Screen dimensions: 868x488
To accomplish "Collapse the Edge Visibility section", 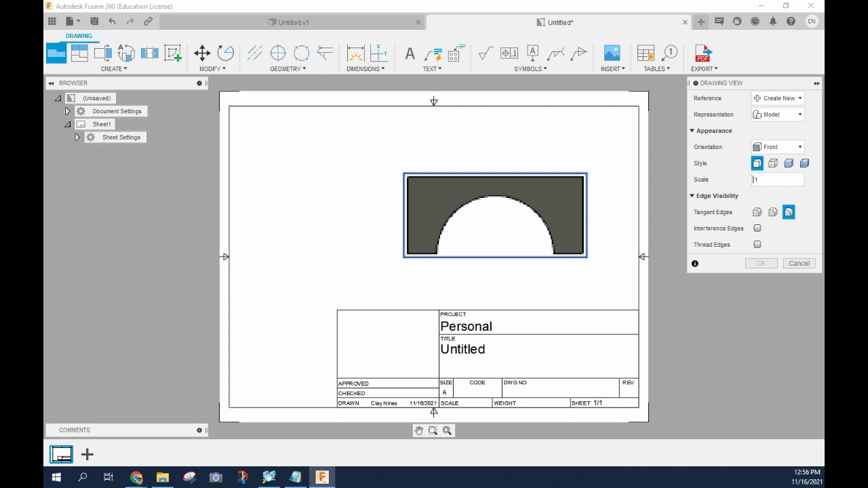I will click(x=692, y=196).
